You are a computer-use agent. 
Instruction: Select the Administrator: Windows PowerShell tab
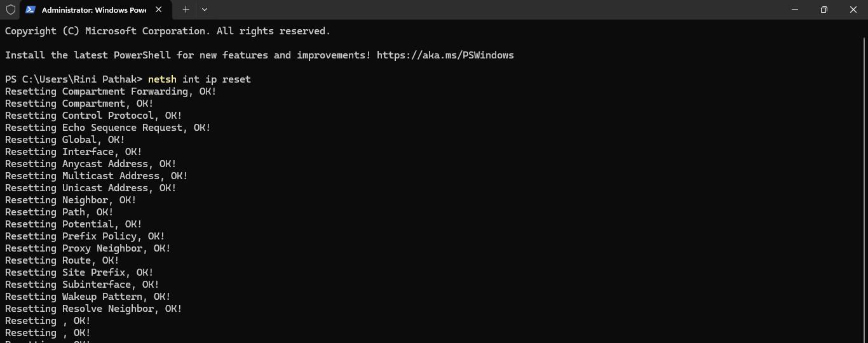93,10
